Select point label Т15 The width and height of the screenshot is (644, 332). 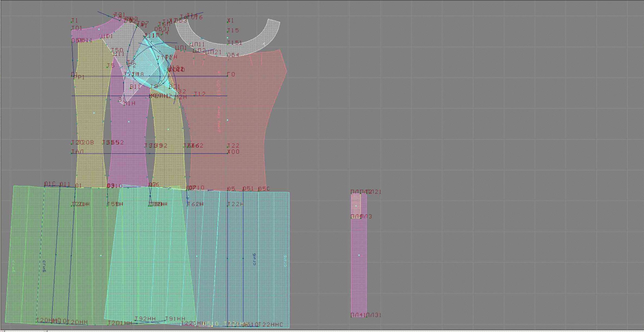pyautogui.click(x=233, y=30)
